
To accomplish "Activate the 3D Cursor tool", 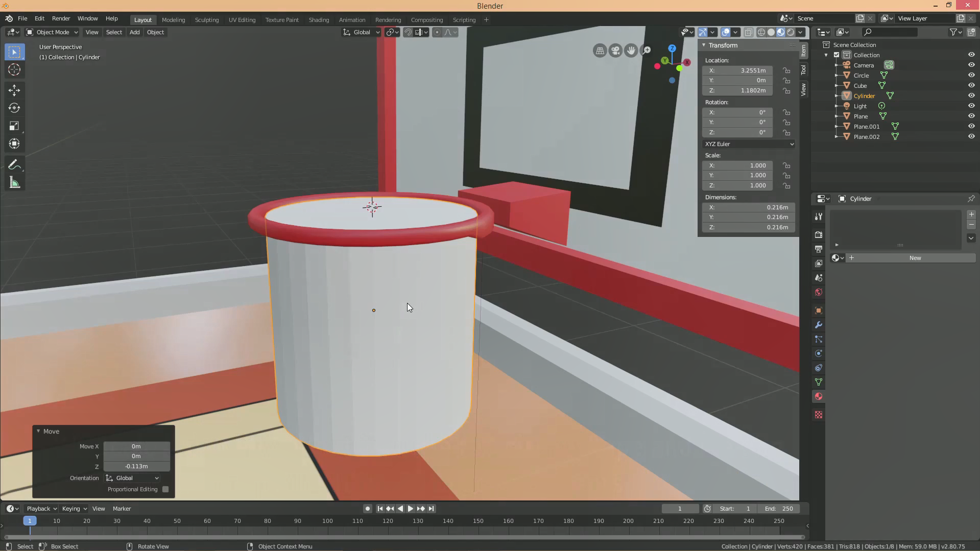I will tap(14, 70).
